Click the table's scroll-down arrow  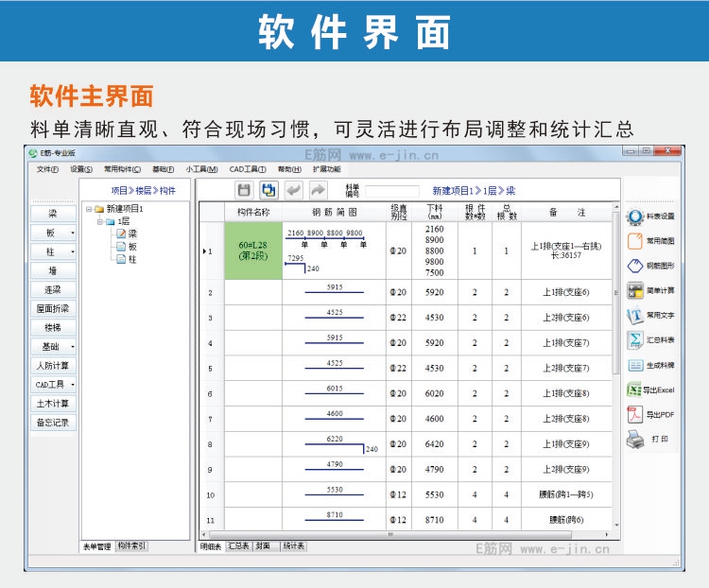tap(616, 525)
